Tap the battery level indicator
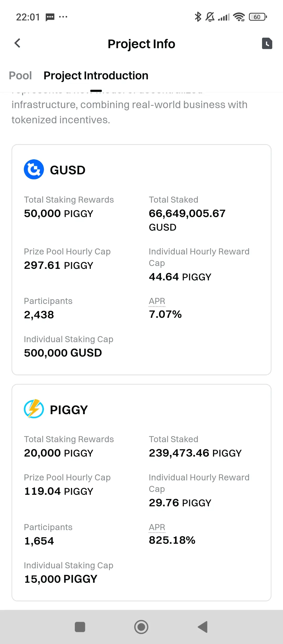Screen dimensions: 283x644 point(258,17)
